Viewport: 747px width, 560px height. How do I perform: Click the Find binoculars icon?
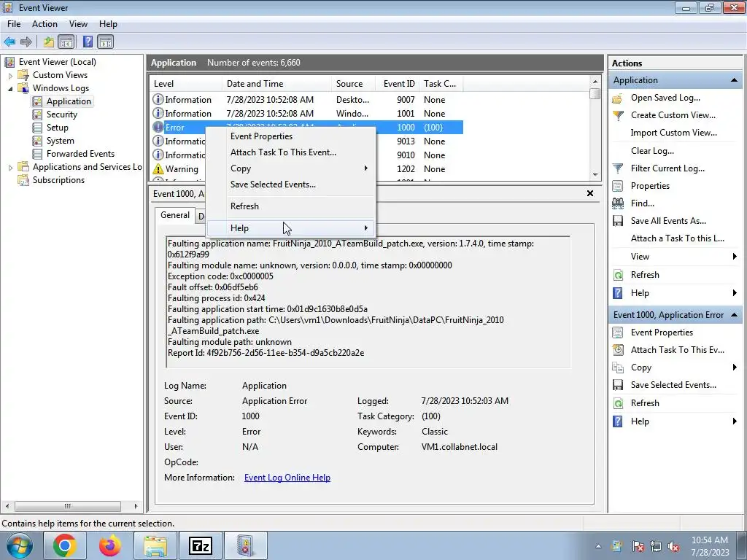[617, 204]
